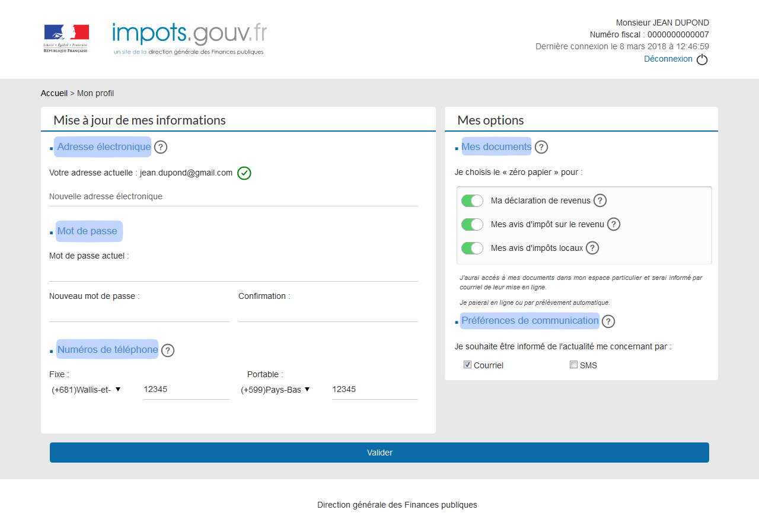759x532 pixels.
Task: Focus the Nouveau mot de passe field
Action: click(139, 313)
